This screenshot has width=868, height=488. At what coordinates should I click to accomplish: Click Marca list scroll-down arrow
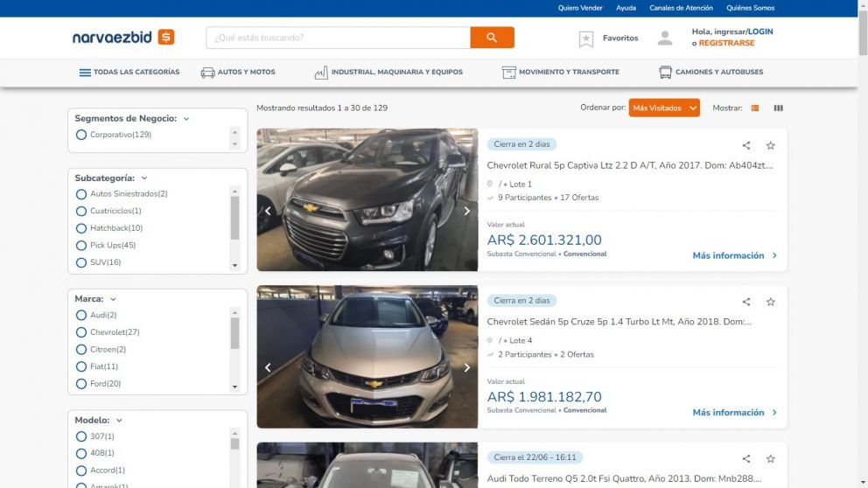[234, 387]
